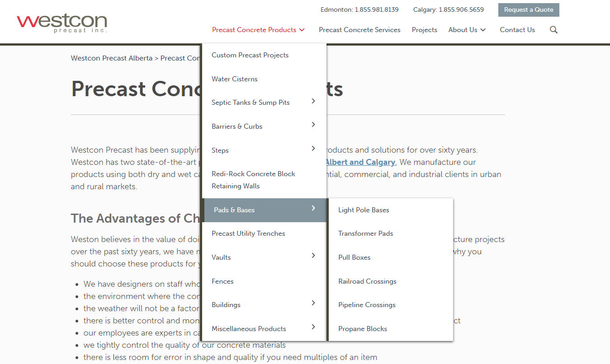Choose Pipeline Crossings

pyautogui.click(x=367, y=305)
